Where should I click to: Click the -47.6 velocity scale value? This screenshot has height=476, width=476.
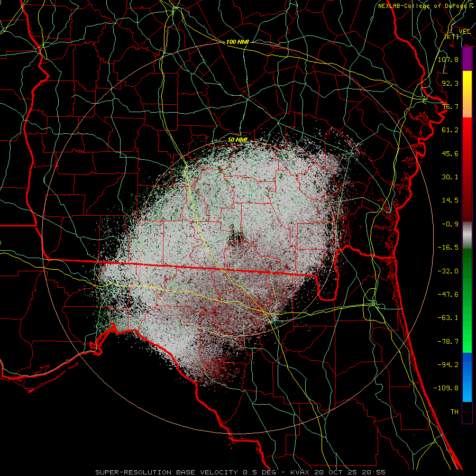[x=448, y=294]
